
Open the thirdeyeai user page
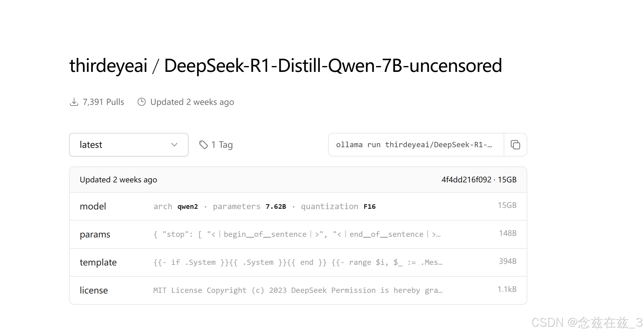pyautogui.click(x=108, y=66)
